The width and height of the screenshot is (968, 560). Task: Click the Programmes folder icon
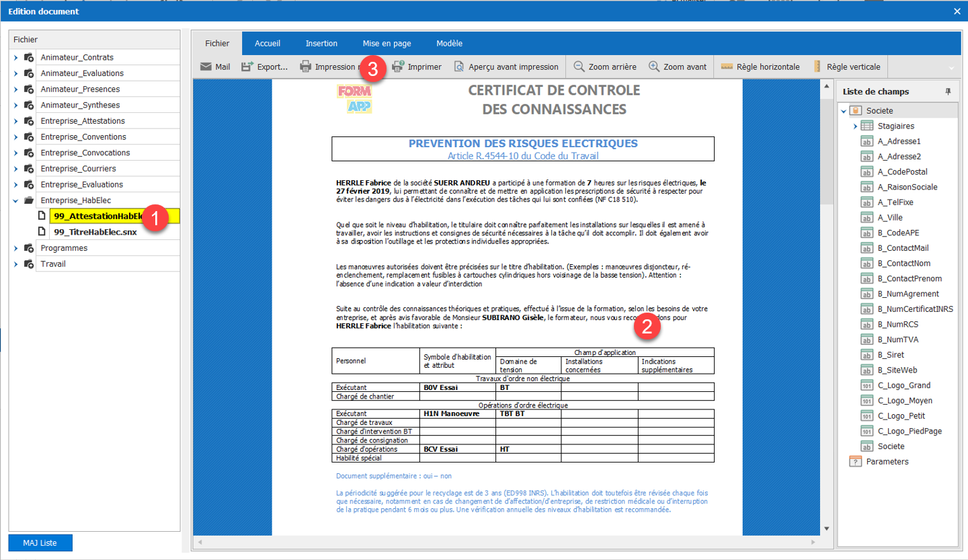(29, 248)
